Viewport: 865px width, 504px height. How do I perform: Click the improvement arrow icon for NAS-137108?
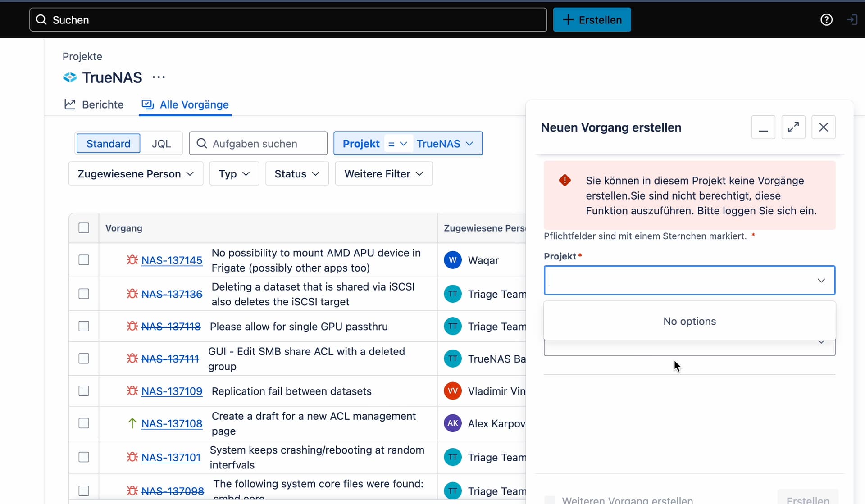point(132,423)
